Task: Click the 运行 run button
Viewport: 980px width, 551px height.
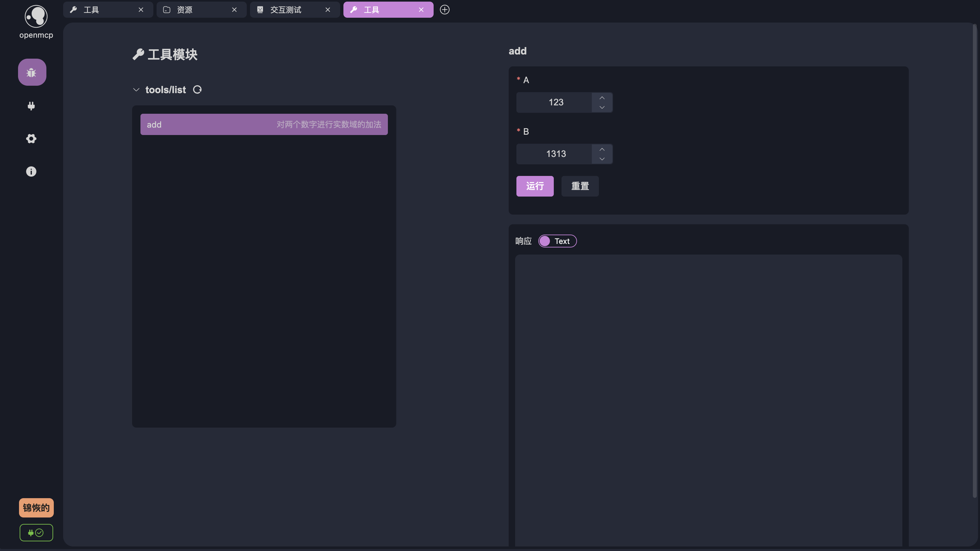Action: [x=534, y=186]
